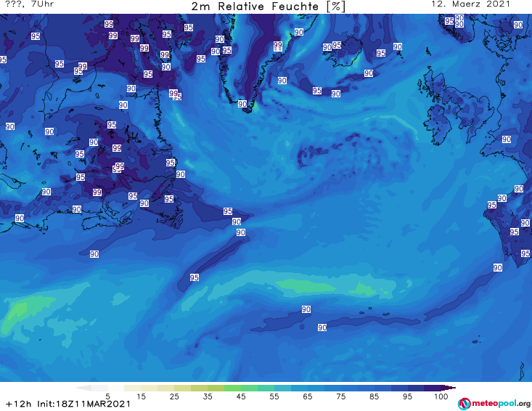Click the 'Init:18Z11MAR2021' run label
The width and height of the screenshot is (532, 411).
click(83, 404)
